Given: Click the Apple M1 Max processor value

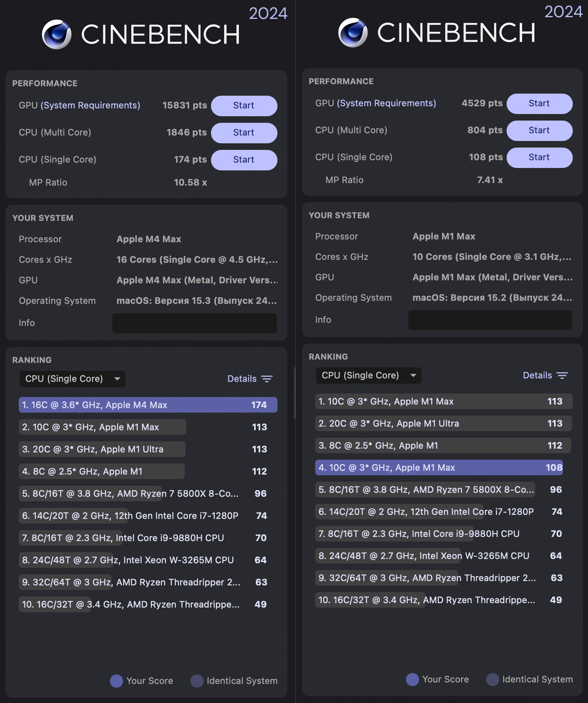Looking at the screenshot, I should (444, 236).
